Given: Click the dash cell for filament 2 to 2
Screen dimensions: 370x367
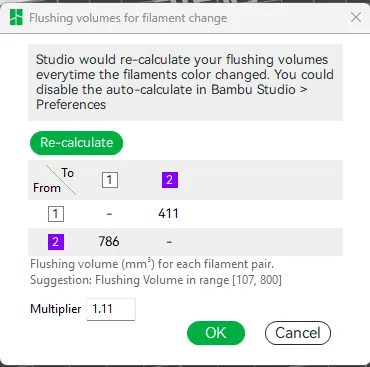Looking at the screenshot, I should tap(169, 242).
